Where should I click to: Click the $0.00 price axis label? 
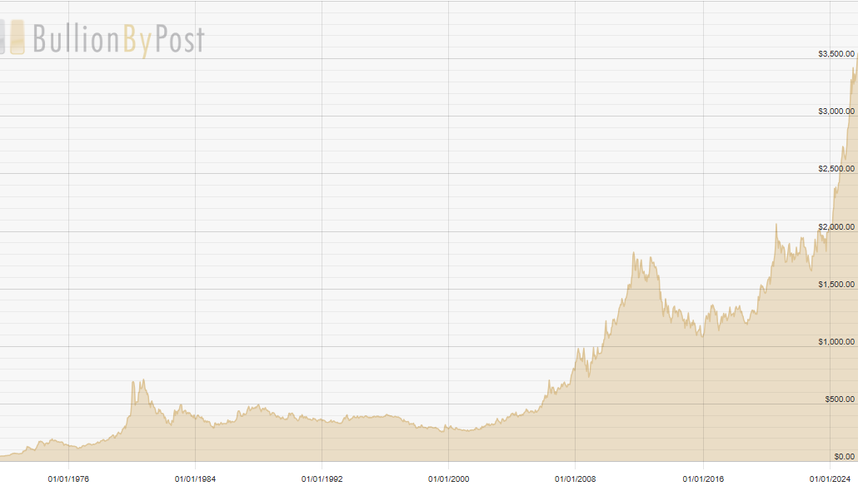844,457
